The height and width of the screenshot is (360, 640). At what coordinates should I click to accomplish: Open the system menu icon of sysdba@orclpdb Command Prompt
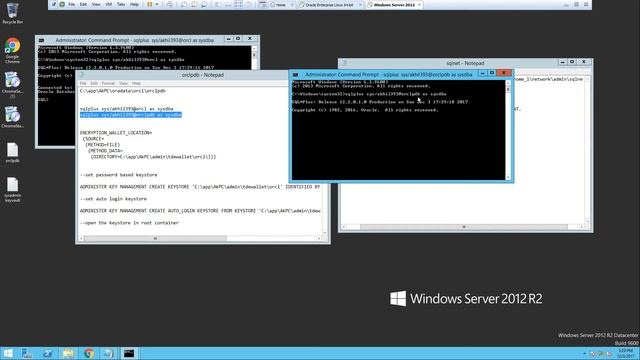coord(296,75)
